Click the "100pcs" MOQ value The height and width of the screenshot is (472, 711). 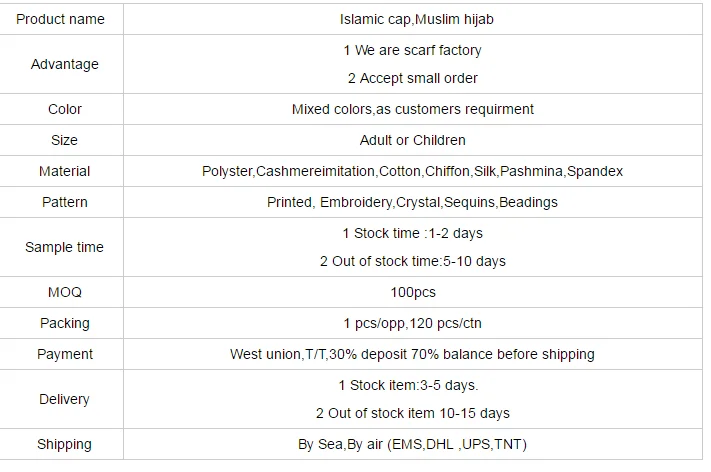point(412,292)
